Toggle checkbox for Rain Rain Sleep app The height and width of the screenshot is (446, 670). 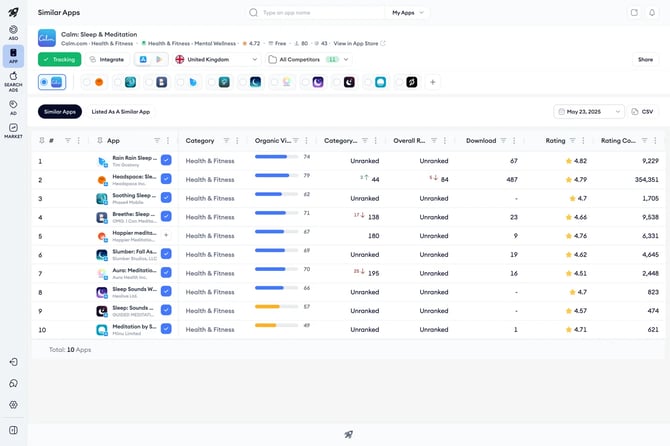[x=166, y=160]
